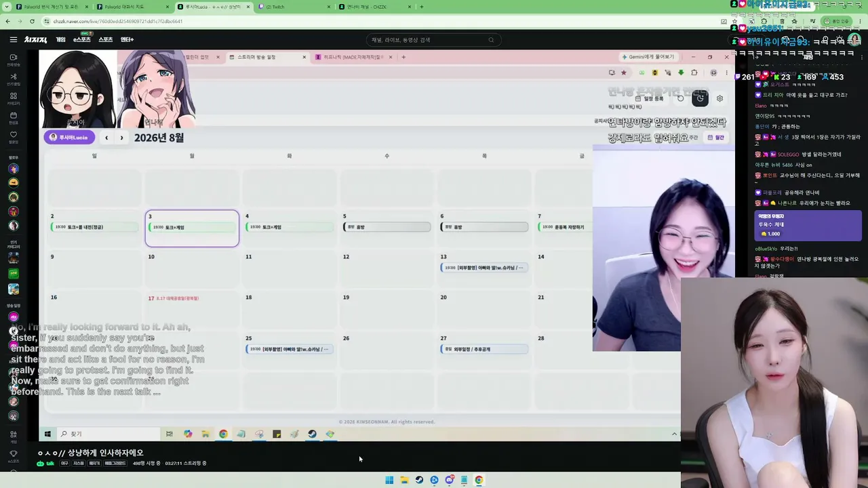This screenshot has height=488, width=868.
Task: Open Steam on the bottom taskbar
Action: pos(419,480)
